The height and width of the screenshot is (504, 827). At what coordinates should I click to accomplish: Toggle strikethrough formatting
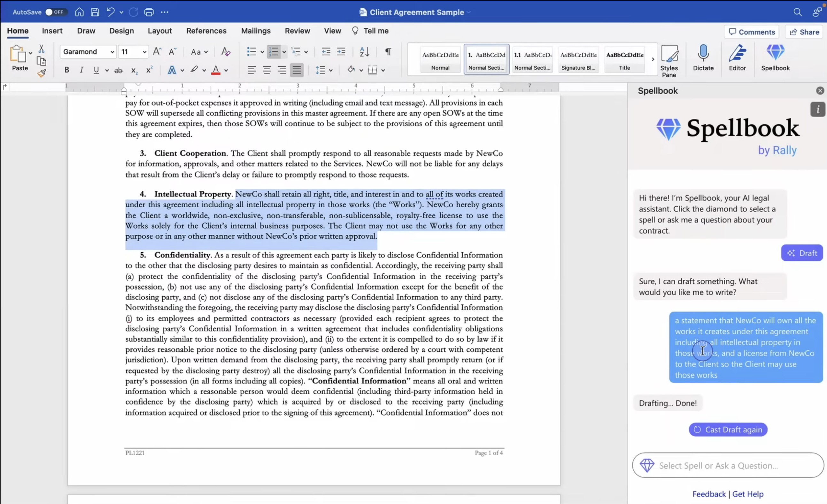tap(119, 70)
